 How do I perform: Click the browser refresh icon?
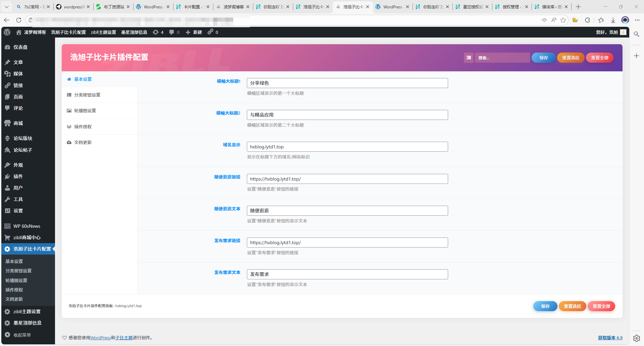pyautogui.click(x=19, y=20)
